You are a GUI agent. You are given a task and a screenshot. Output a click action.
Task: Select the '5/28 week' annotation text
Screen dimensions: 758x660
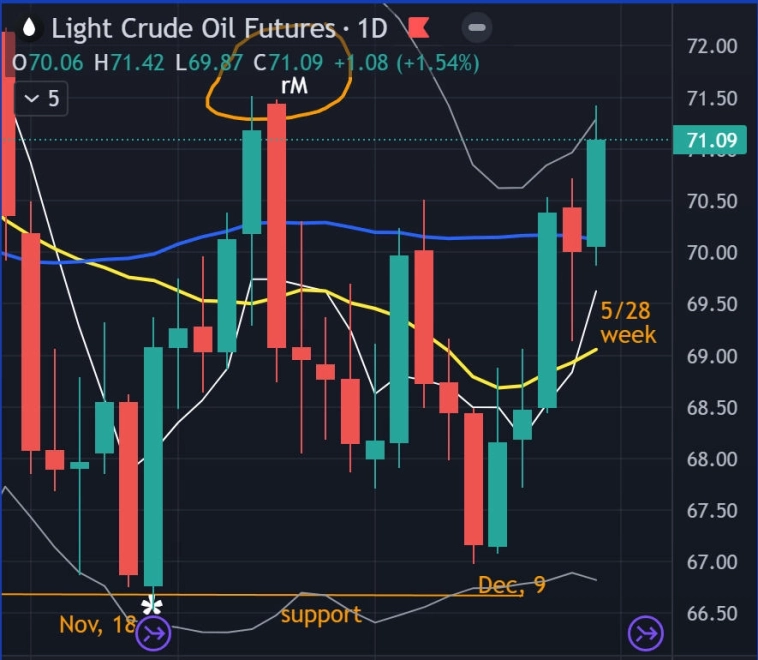pos(628,323)
